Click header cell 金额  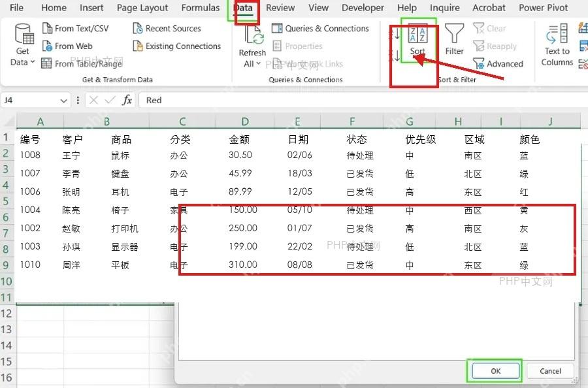click(239, 139)
